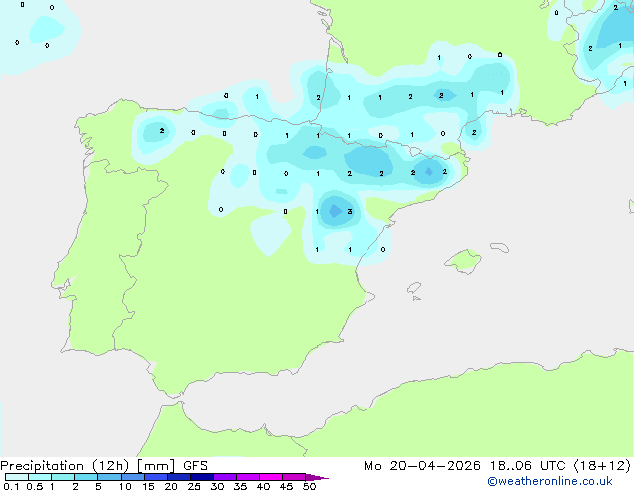
Task: Click the island of Ibiza outline
Action: pyautogui.click(x=414, y=288)
